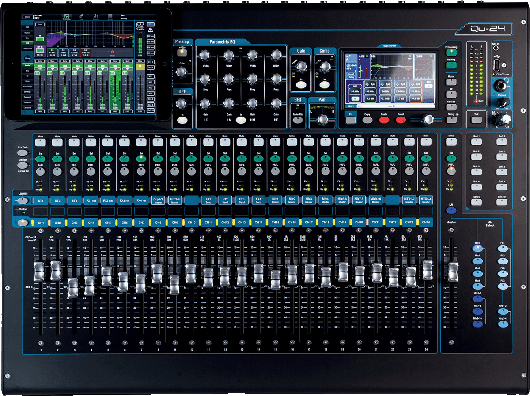
Task: Click the Qu-Drive USB port
Action: (498, 64)
